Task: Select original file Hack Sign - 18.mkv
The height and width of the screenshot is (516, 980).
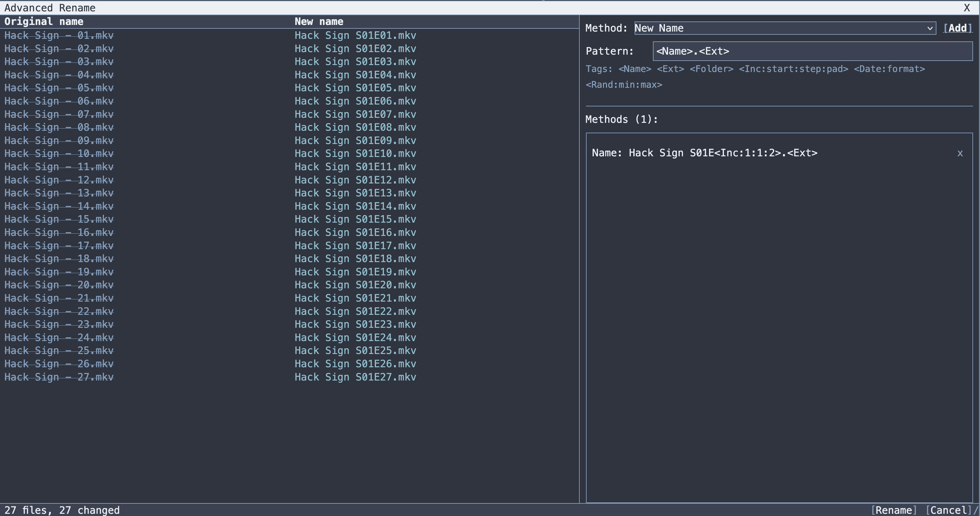Action: (x=59, y=259)
